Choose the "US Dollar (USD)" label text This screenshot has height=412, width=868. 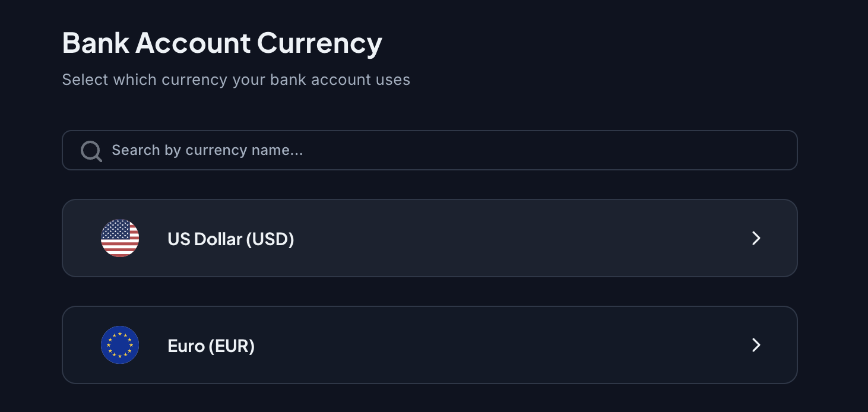click(x=231, y=239)
